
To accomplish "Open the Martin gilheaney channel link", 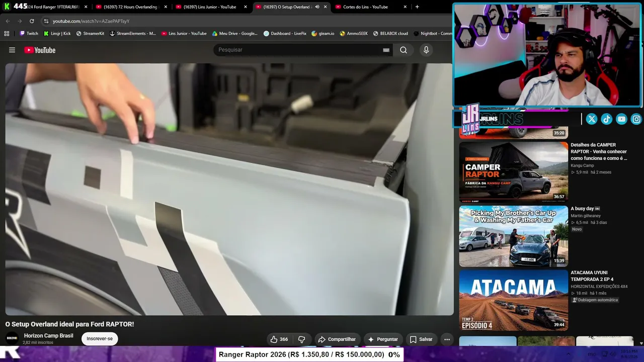I will 586,216.
